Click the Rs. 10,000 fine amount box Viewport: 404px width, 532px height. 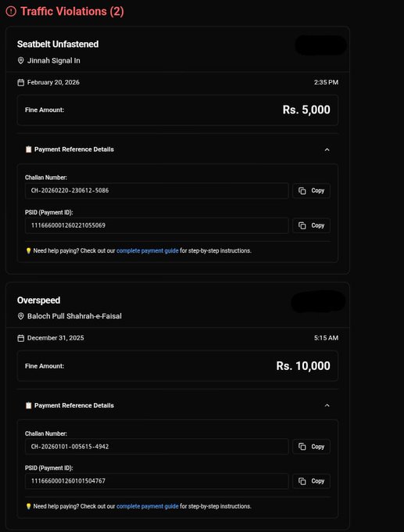click(177, 366)
